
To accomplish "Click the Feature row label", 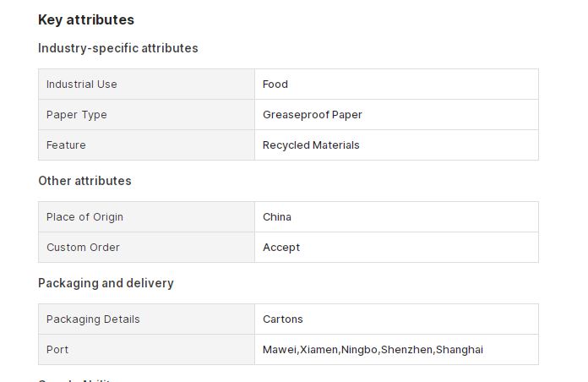I will point(66,145).
